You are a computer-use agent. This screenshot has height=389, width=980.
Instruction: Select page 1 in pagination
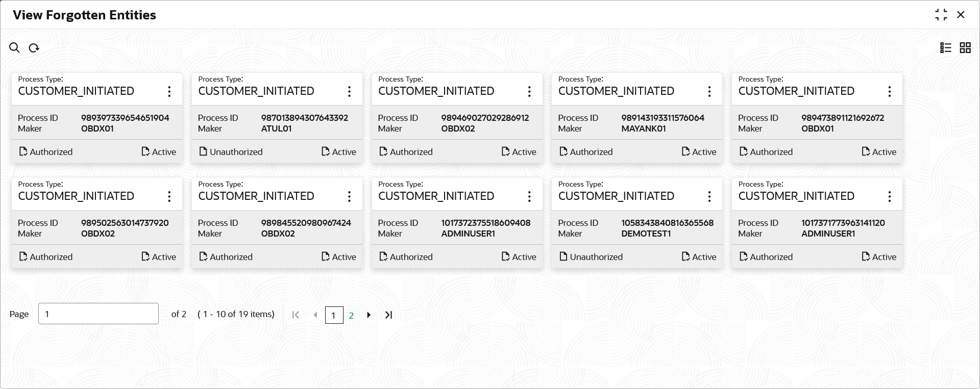[x=334, y=315]
